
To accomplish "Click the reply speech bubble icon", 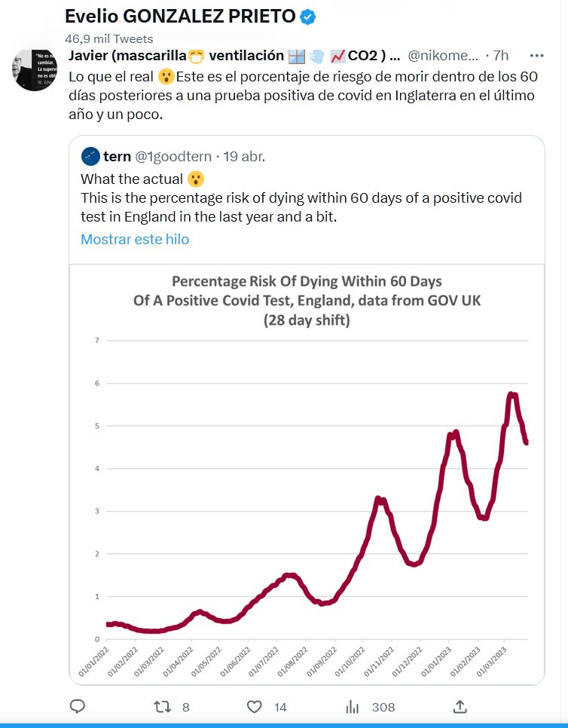I will [77, 706].
